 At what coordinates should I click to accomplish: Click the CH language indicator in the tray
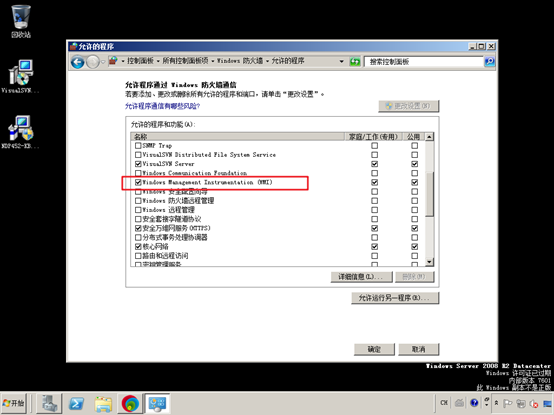click(444, 403)
